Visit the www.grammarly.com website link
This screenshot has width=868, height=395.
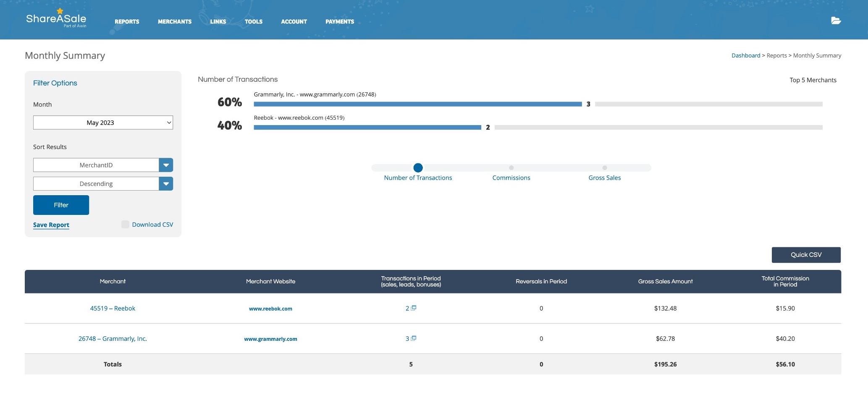pyautogui.click(x=270, y=339)
